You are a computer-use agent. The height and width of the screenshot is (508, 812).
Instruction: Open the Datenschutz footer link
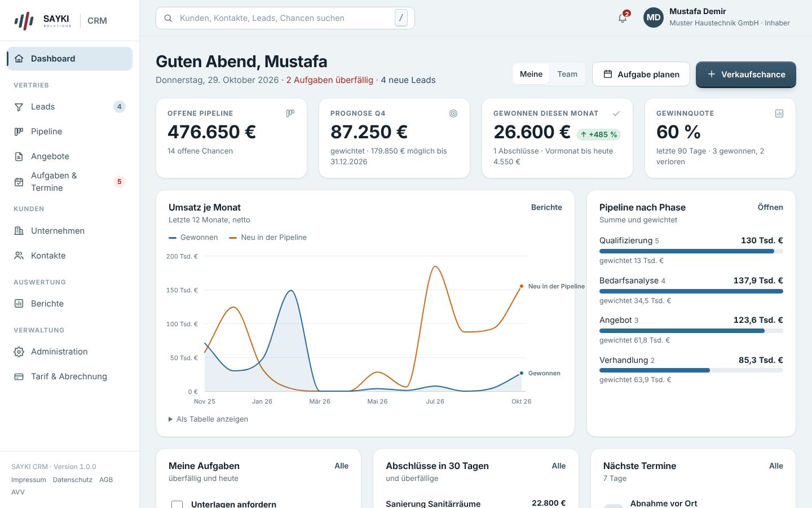[x=73, y=480]
